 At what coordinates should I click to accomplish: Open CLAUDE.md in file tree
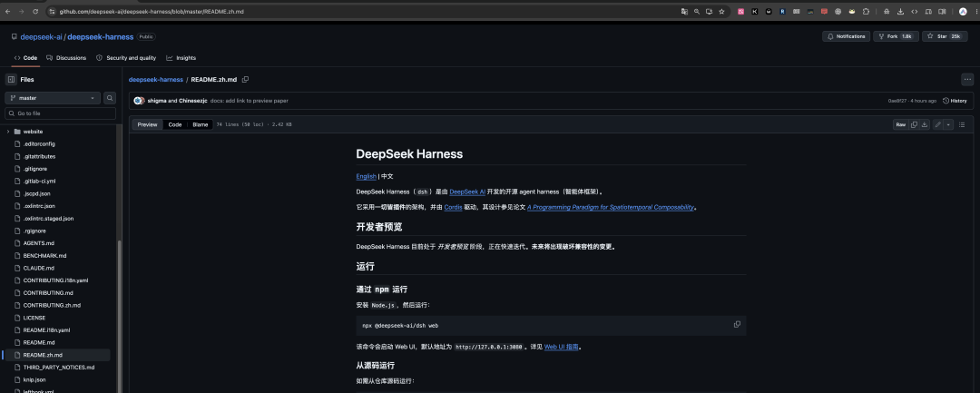39,268
